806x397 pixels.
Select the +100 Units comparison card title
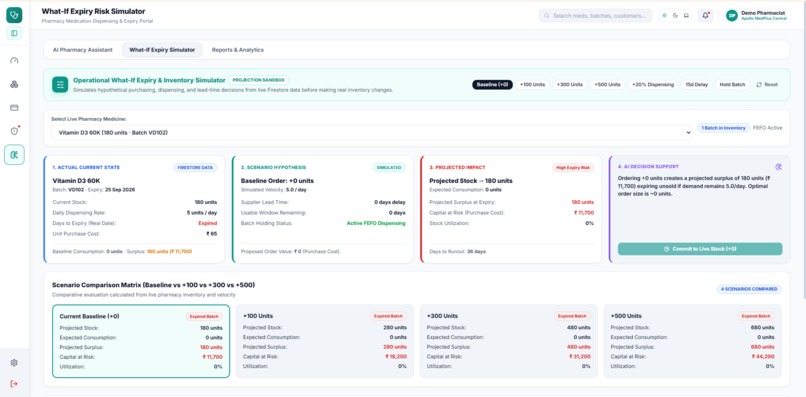click(258, 316)
